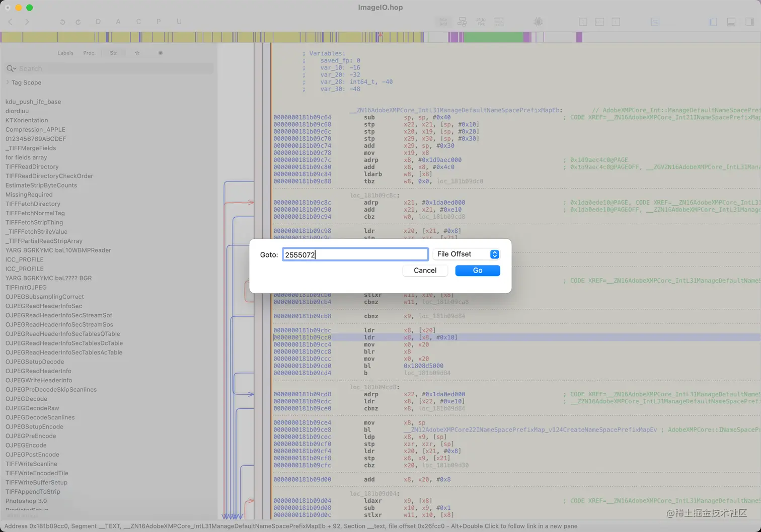Open the search magnifier options

(x=11, y=68)
